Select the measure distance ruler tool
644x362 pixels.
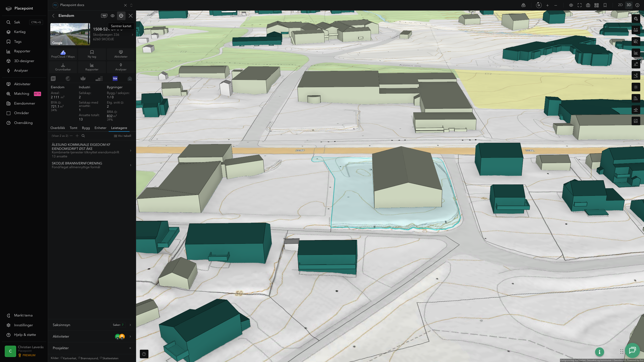click(636, 30)
